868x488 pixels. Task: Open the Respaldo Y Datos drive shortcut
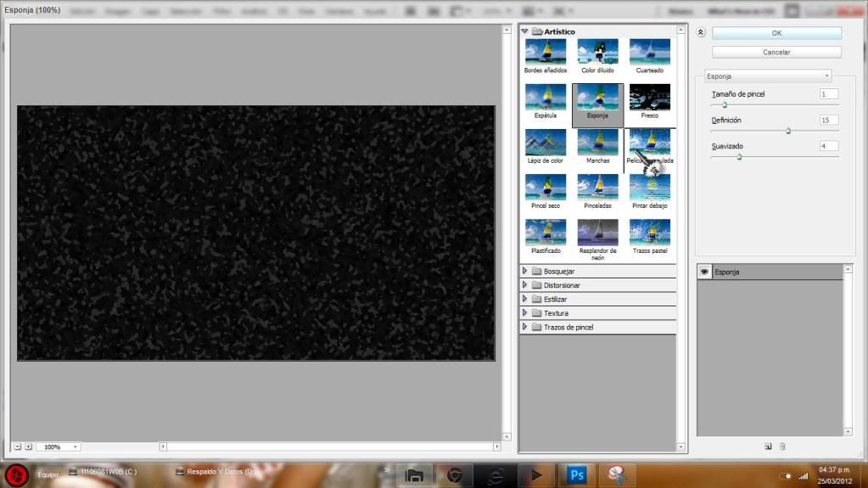(x=215, y=472)
